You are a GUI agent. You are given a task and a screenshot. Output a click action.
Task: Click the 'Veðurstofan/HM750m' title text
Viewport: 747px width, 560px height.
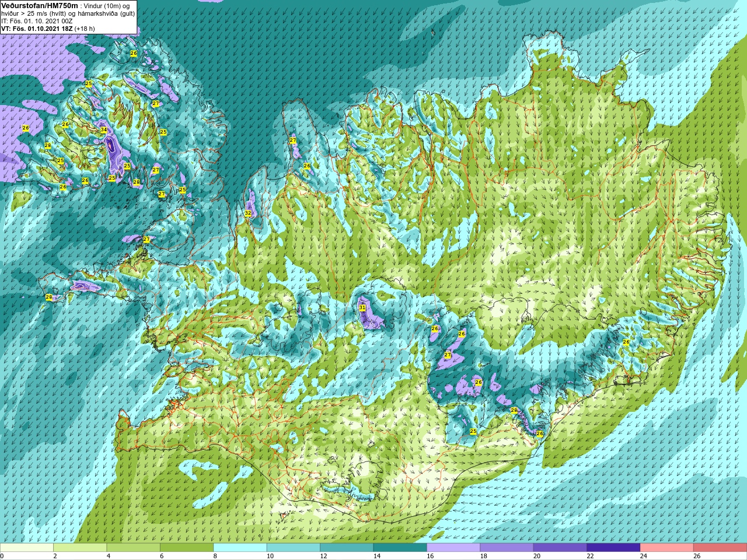pyautogui.click(x=39, y=5)
